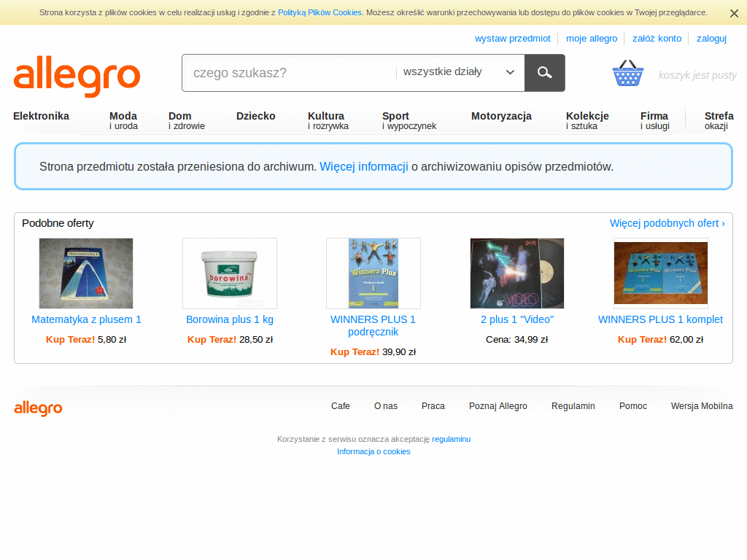Open the Praca footer link

tap(433, 406)
